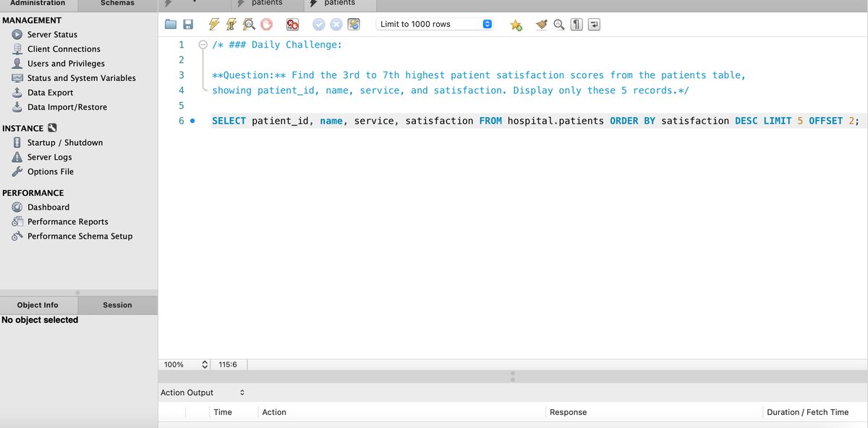Save the query as a snippet via star icon
Screen dimensions: 868x428
pyautogui.click(x=516, y=24)
